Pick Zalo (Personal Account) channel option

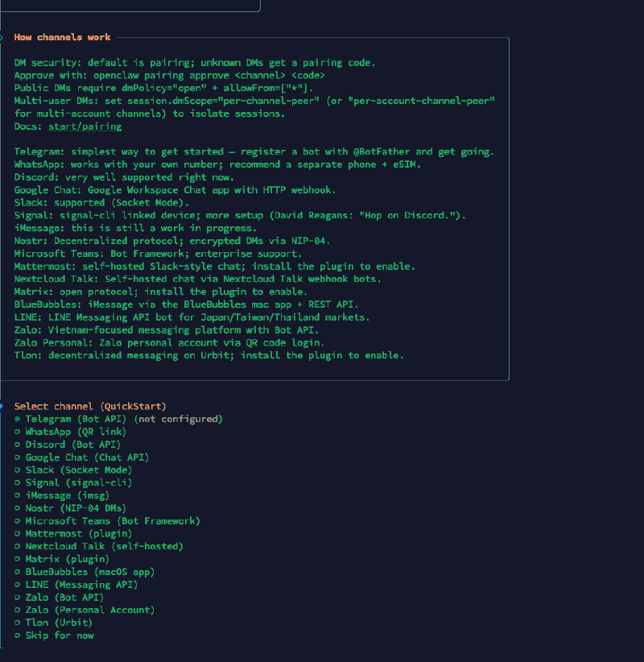[x=18, y=610]
